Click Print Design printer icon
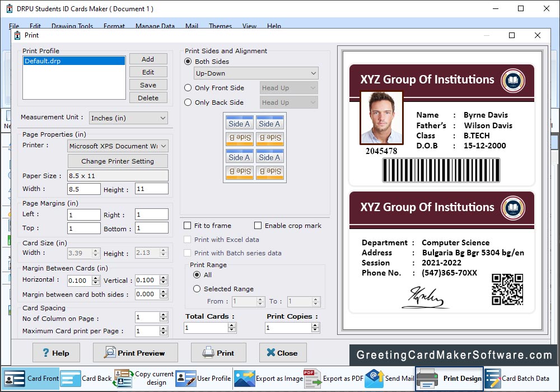This screenshot has height=392, width=560. [427, 379]
